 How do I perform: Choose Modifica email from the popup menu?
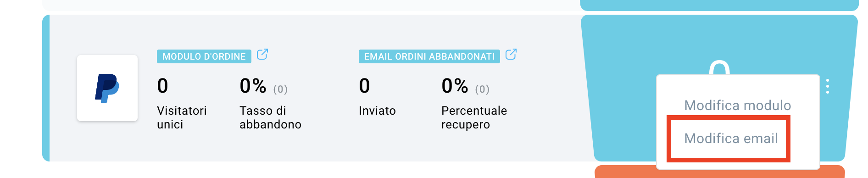[731, 139]
